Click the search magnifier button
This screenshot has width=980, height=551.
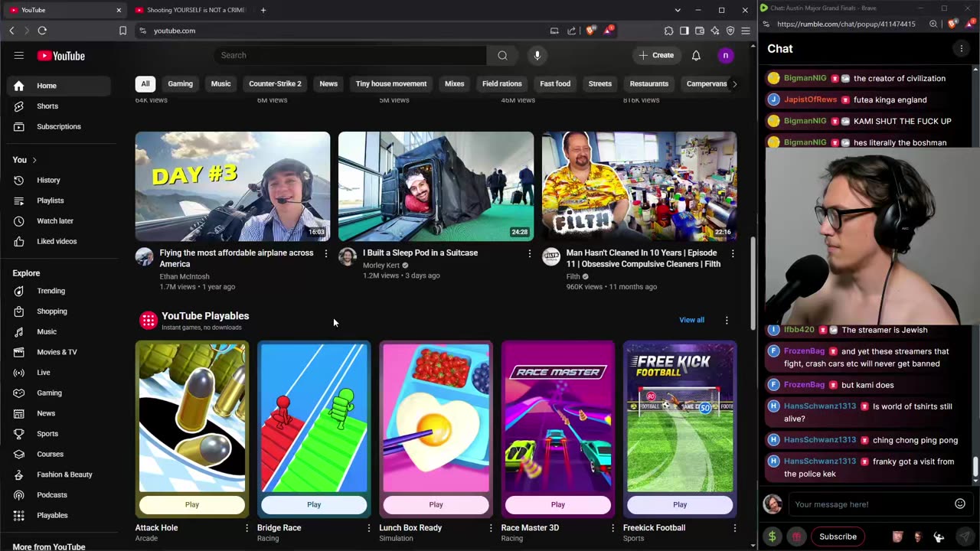[502, 55]
